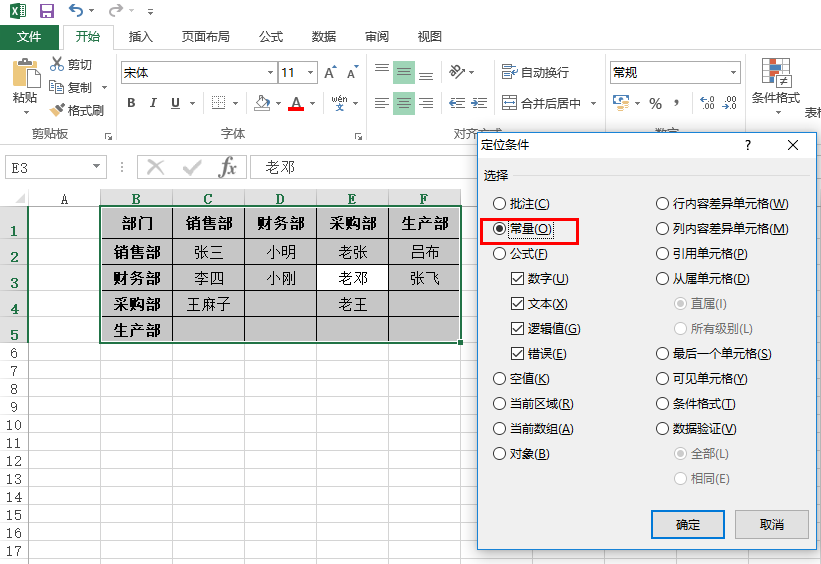
Task: Open number format dropdown 常规
Action: coord(733,72)
